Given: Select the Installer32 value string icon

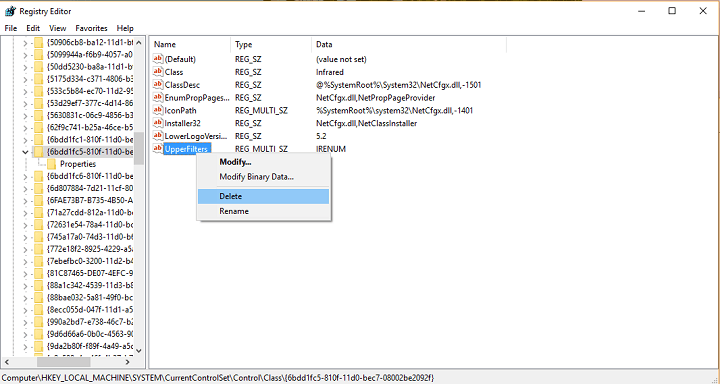Looking at the screenshot, I should pyautogui.click(x=158, y=123).
